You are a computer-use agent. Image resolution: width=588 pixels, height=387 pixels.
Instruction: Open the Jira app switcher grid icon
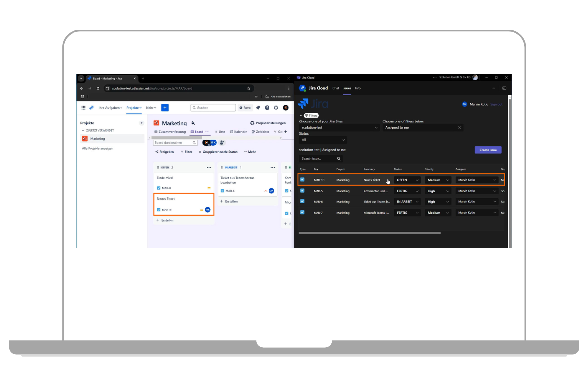point(83,108)
